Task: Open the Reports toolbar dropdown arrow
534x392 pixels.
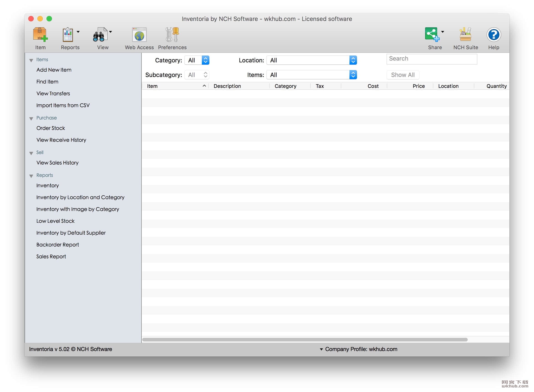Action: pos(78,32)
